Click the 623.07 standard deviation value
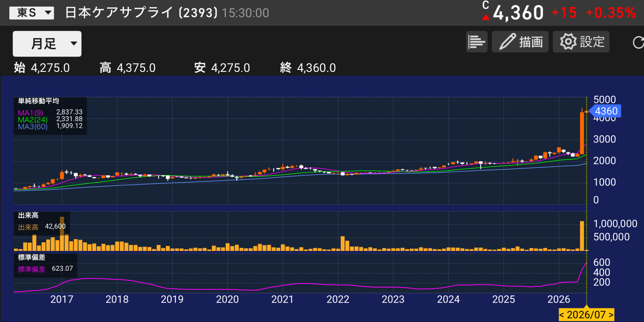Image resolution: width=644 pixels, height=322 pixels. (x=62, y=269)
